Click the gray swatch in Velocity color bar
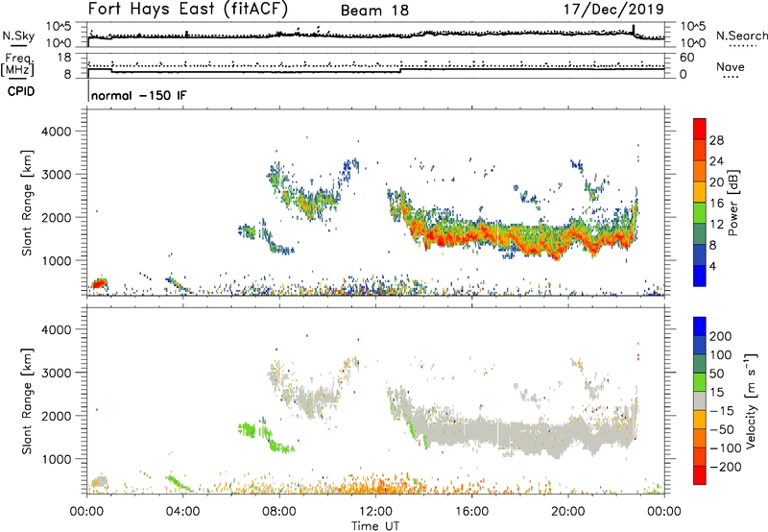Viewport: 768px width, 532px height. [x=700, y=401]
